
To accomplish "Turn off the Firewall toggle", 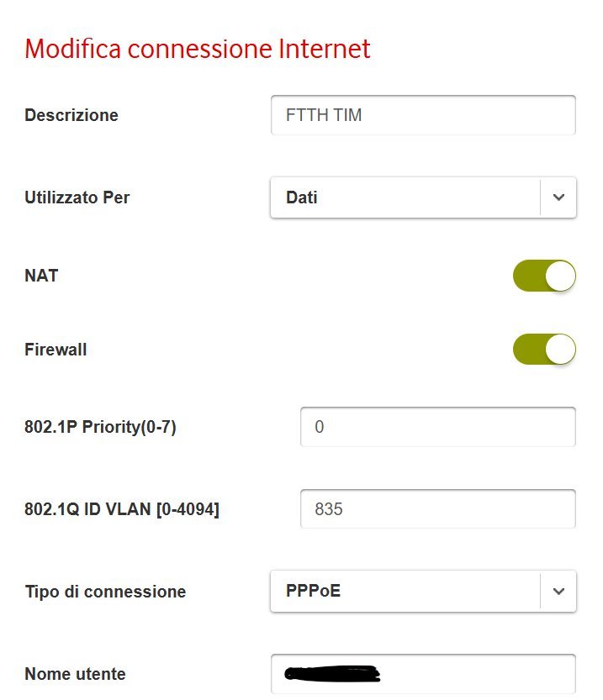I will pyautogui.click(x=544, y=350).
